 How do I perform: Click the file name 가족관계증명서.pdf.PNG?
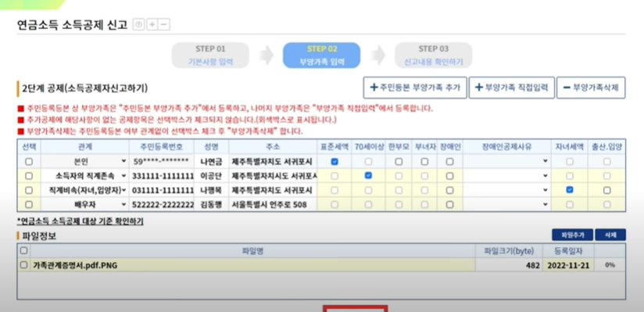75,265
